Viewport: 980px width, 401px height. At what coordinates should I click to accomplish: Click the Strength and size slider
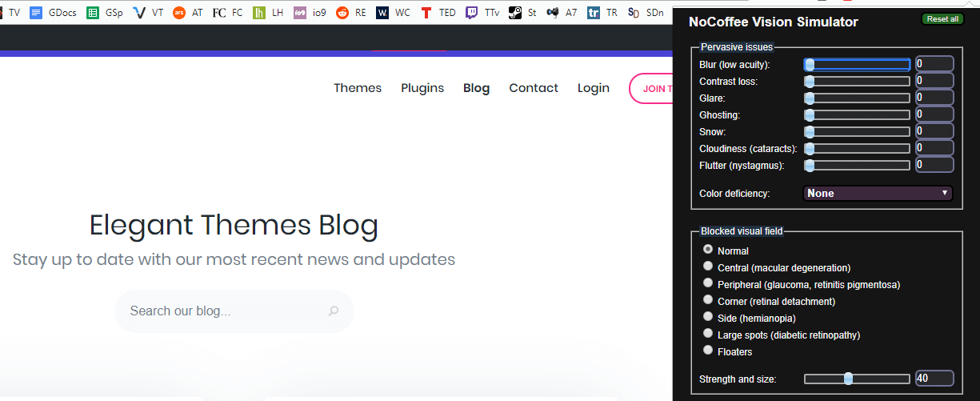coord(856,379)
